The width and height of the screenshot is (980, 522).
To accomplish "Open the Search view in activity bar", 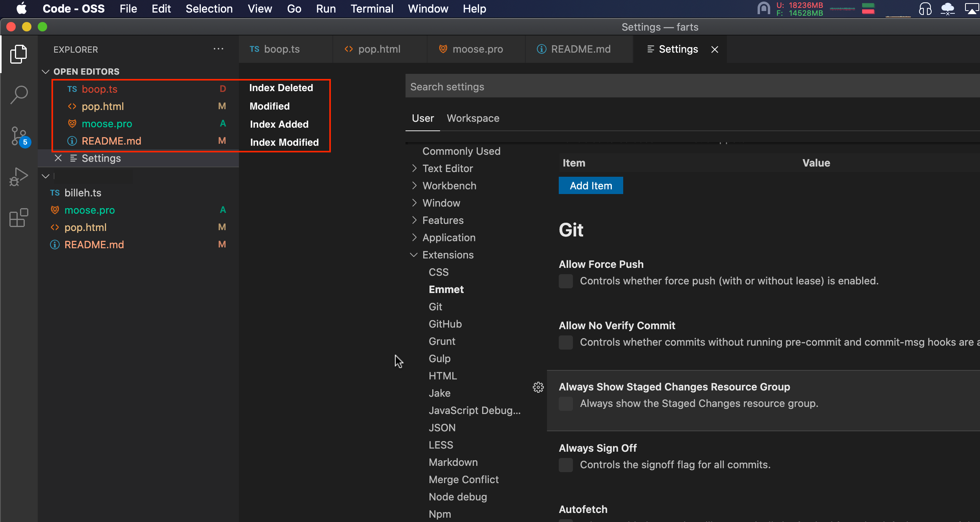I will (18, 95).
